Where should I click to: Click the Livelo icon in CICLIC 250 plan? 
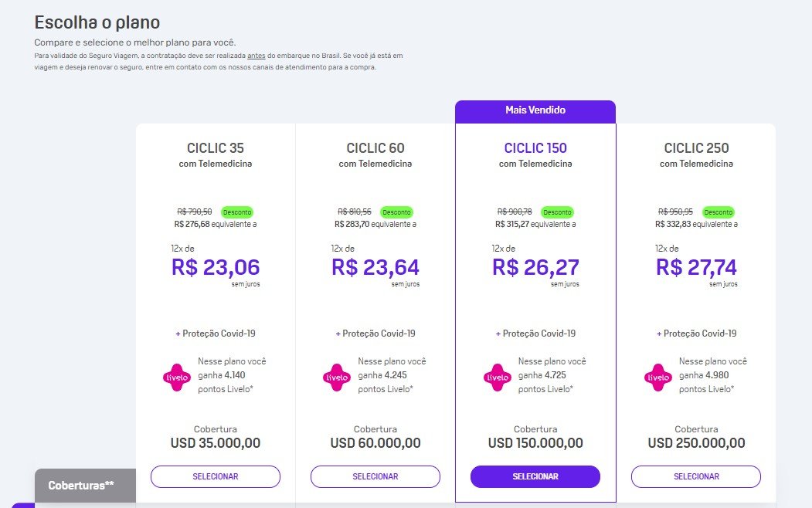(657, 377)
